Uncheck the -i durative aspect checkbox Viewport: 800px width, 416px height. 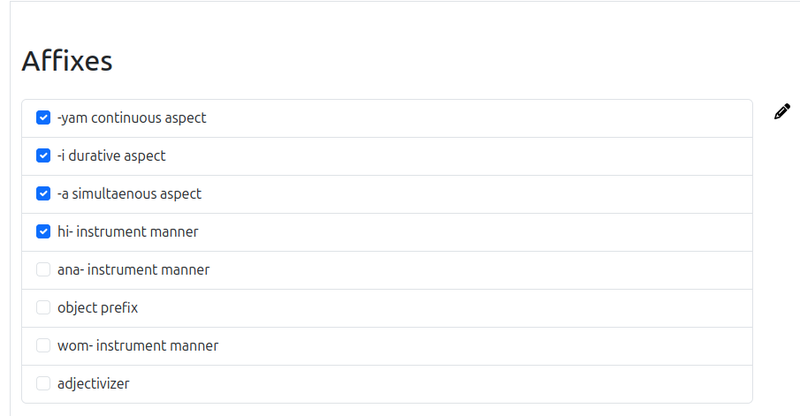click(x=43, y=156)
